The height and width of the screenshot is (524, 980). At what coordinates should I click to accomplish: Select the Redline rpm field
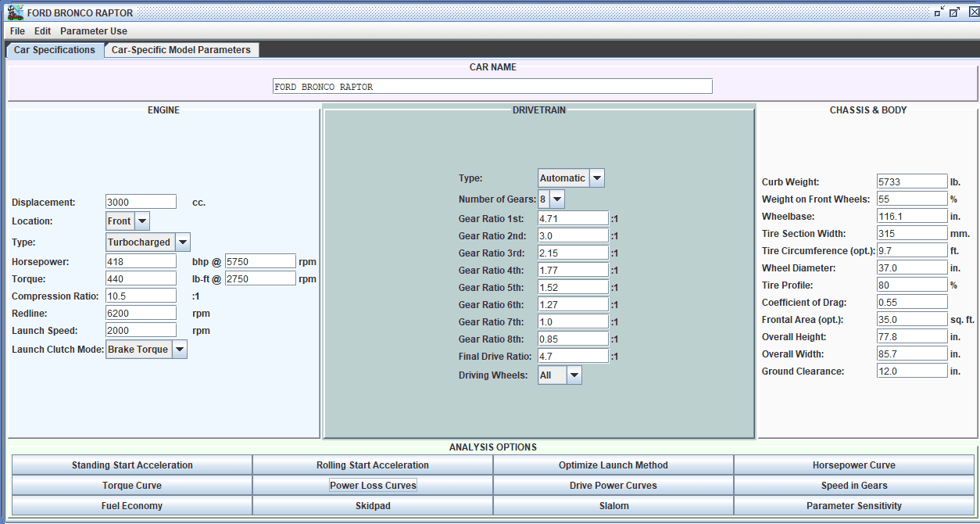point(141,313)
